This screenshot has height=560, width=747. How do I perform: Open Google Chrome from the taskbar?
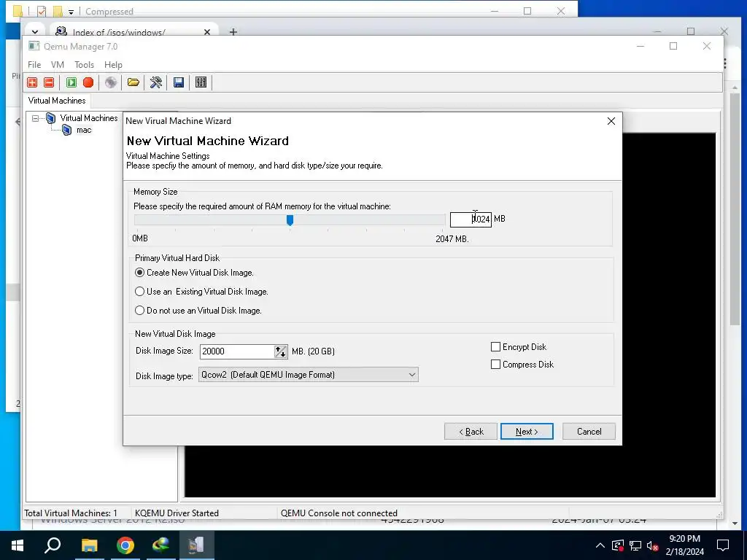pos(125,545)
